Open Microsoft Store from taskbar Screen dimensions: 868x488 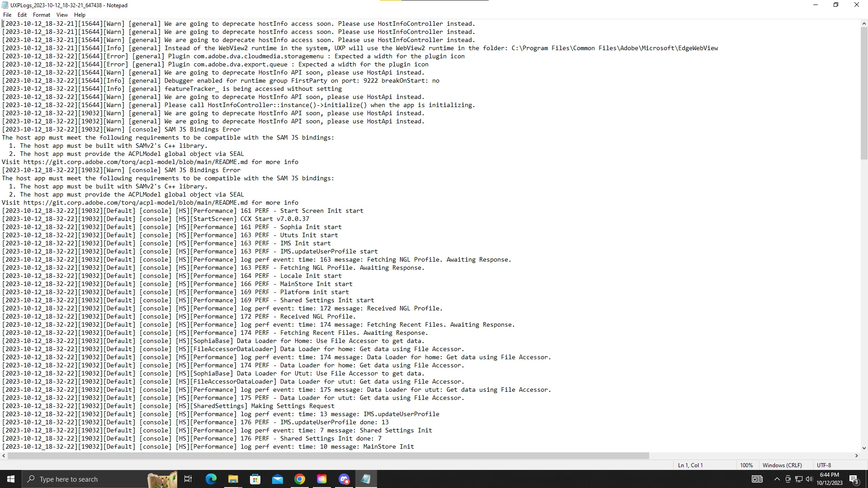point(255,479)
